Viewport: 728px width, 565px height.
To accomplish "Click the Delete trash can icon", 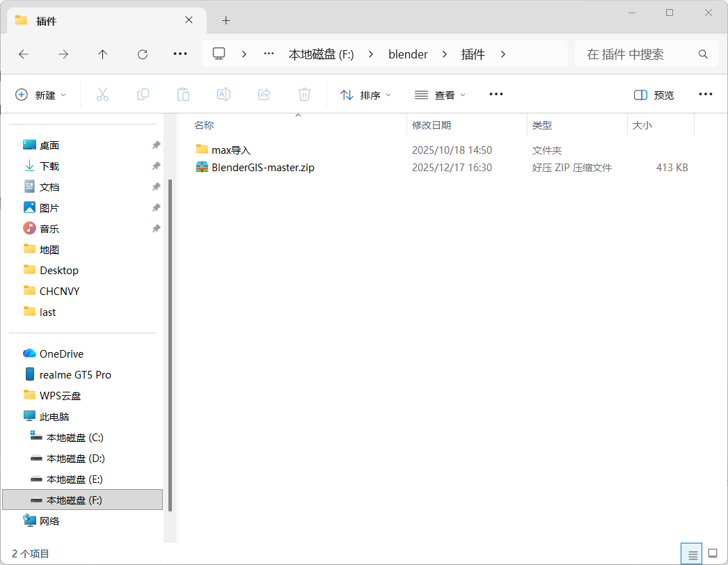I will click(305, 95).
